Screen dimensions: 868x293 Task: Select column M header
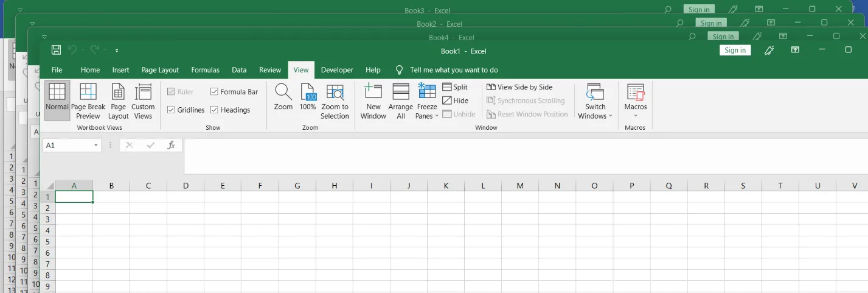click(520, 185)
